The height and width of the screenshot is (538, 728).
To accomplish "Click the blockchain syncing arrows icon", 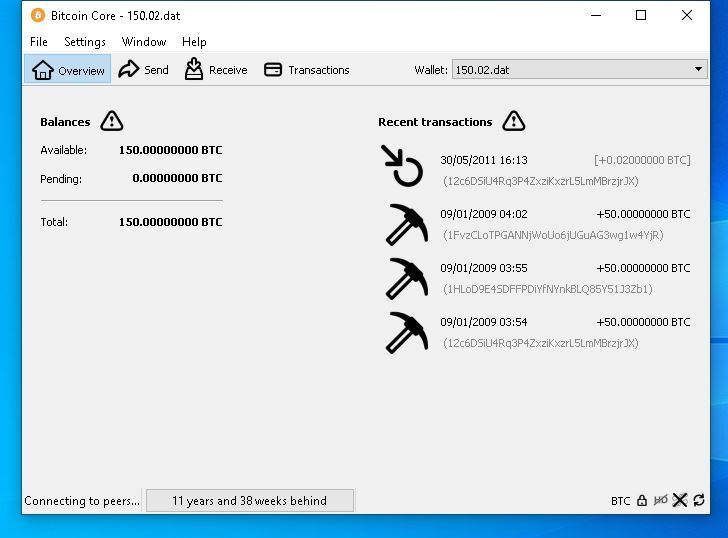I will tap(699, 500).
